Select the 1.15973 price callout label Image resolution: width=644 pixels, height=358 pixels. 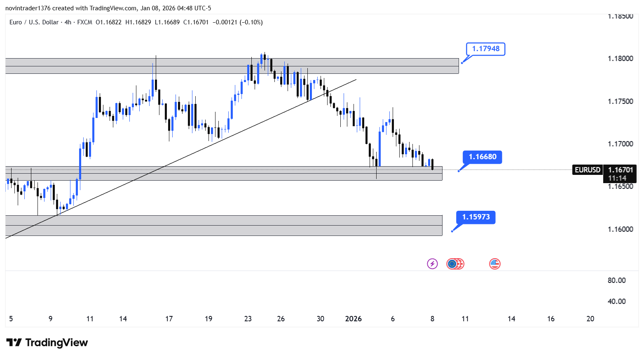[476, 217]
